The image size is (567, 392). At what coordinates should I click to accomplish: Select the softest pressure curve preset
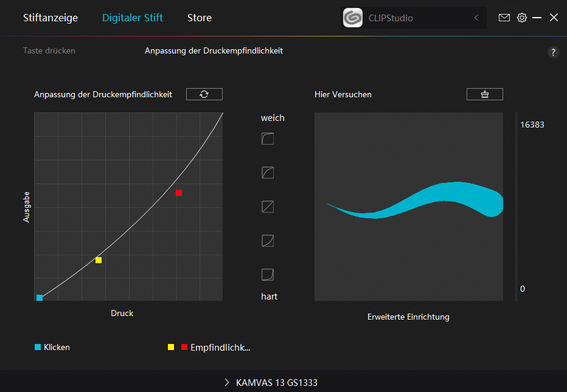coord(268,139)
